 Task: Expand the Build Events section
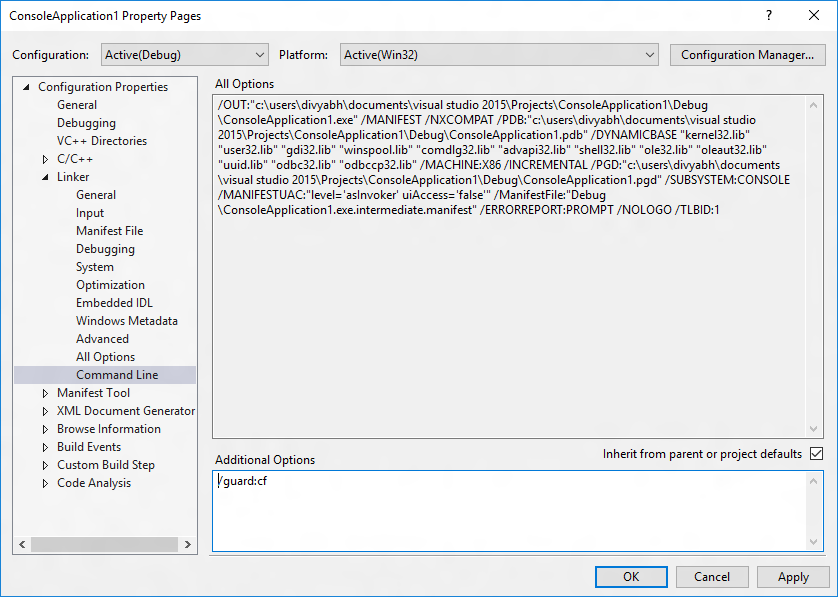[x=44, y=447]
